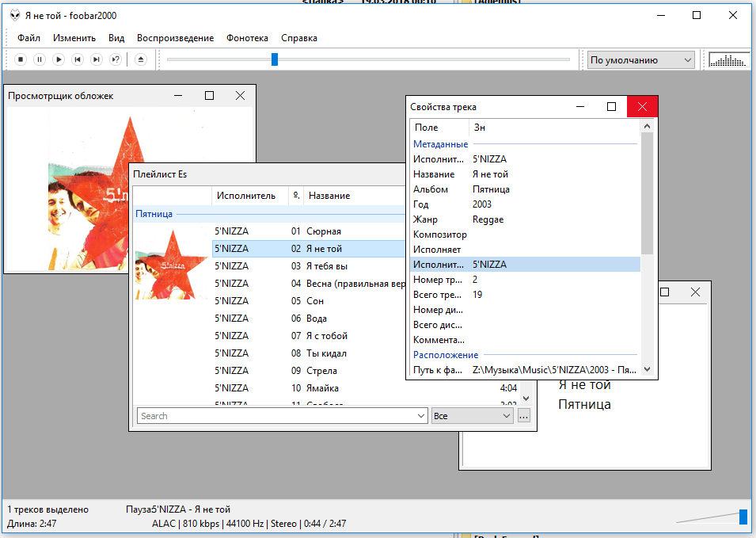Click the spectrum visualization in the toolbar

point(728,59)
